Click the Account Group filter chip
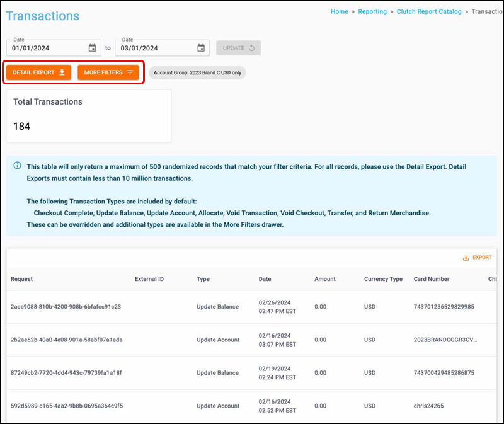This screenshot has height=424, width=504. coord(197,72)
